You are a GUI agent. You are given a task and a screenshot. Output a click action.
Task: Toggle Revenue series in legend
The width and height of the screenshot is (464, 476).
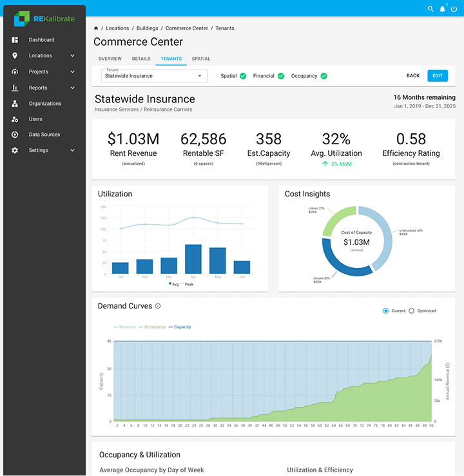coord(124,327)
